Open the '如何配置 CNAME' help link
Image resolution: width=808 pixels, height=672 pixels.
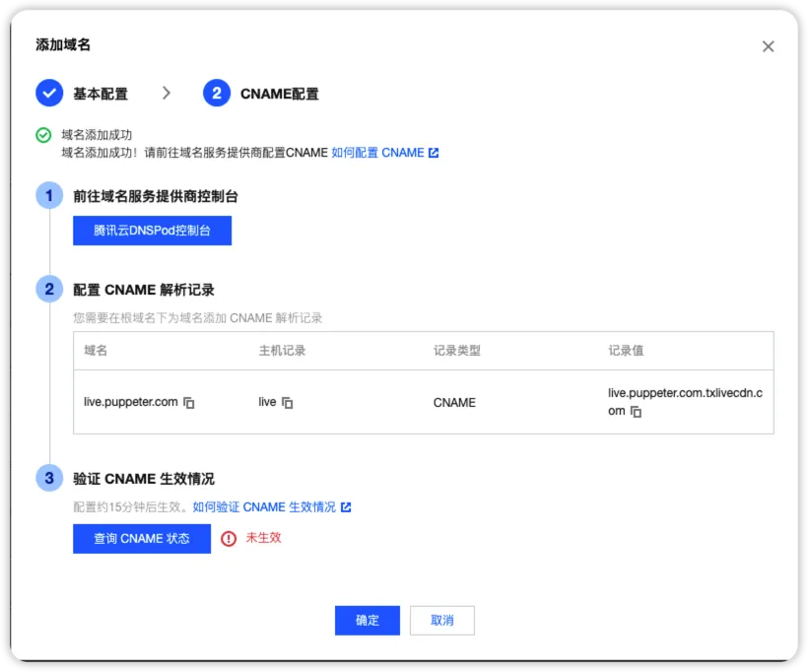click(377, 153)
